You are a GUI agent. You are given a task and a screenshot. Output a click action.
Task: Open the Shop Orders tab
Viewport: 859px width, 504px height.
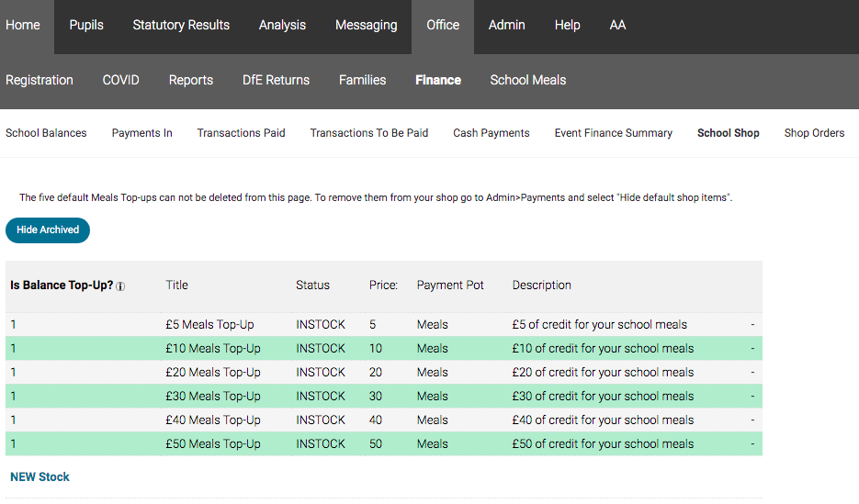tap(814, 133)
